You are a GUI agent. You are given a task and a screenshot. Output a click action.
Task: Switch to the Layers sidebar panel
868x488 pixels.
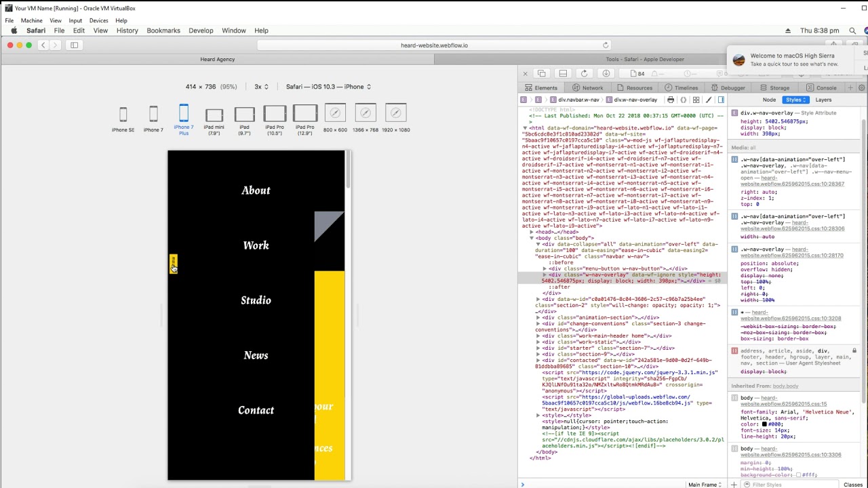point(823,100)
